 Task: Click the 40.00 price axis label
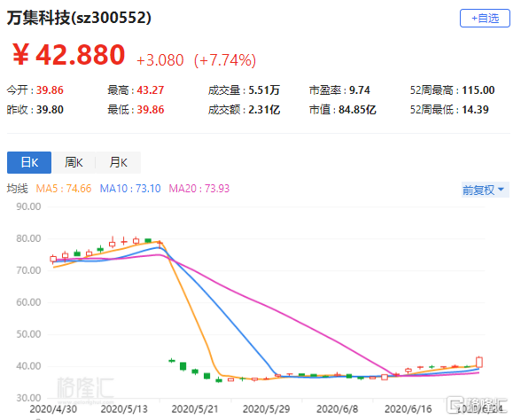[x=28, y=366]
